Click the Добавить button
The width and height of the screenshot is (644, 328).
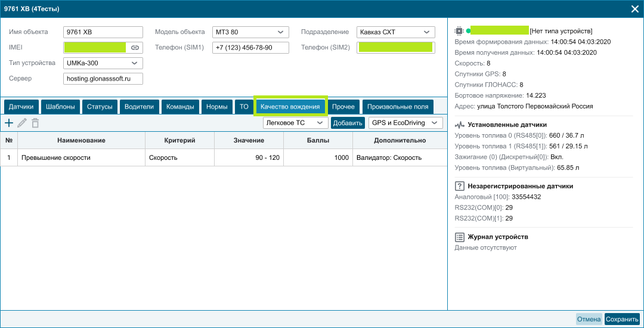(x=348, y=122)
